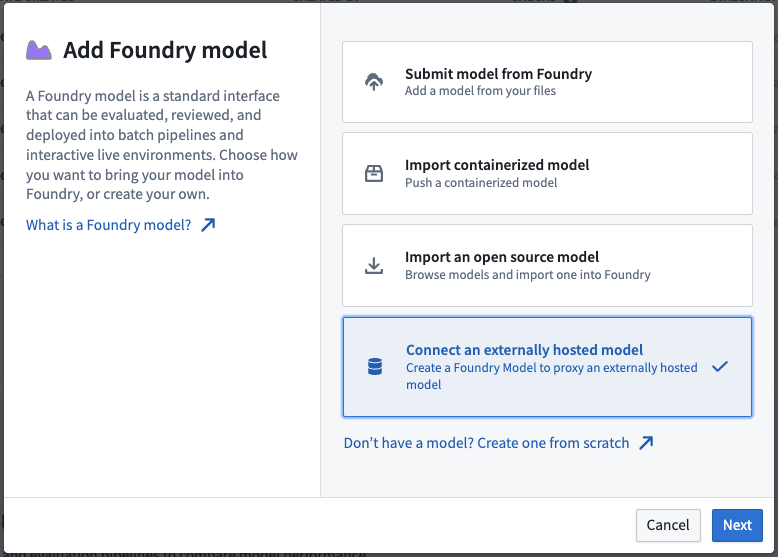Click the 'A Foundry model is a standard interface' paragraph

(x=162, y=145)
